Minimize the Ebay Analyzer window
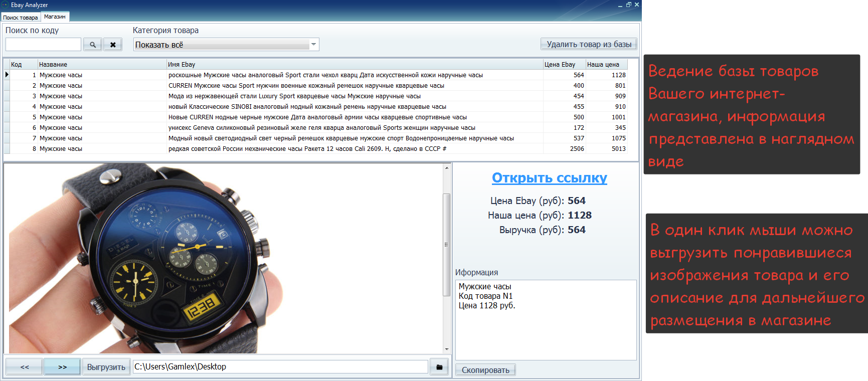The image size is (868, 381). [x=620, y=5]
